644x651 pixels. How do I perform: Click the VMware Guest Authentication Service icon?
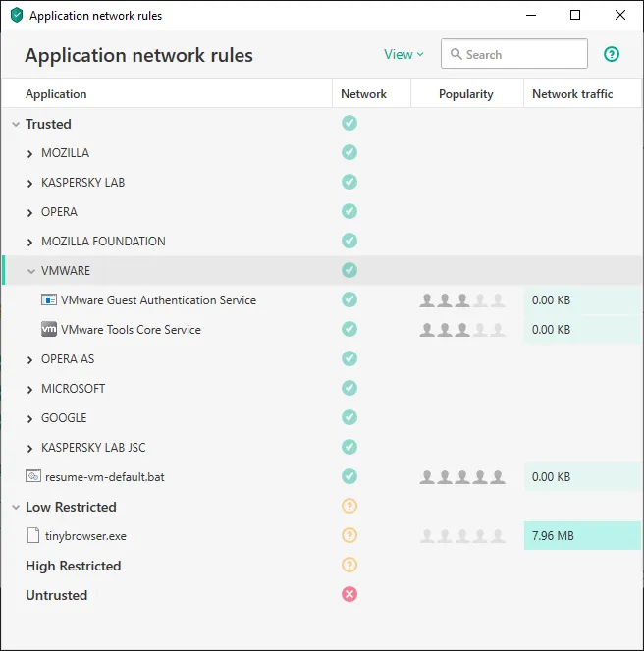coord(49,300)
